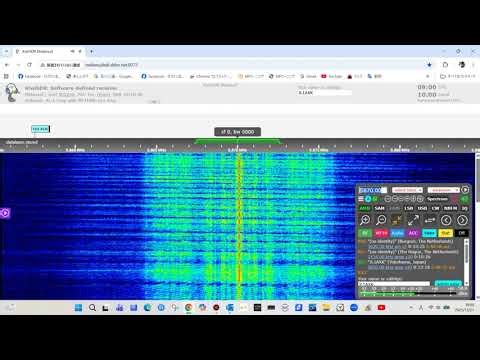Viewport: 480px width, 360px height.
Task: Open the extension dropdown beside the band selector
Action: [x=443, y=190]
